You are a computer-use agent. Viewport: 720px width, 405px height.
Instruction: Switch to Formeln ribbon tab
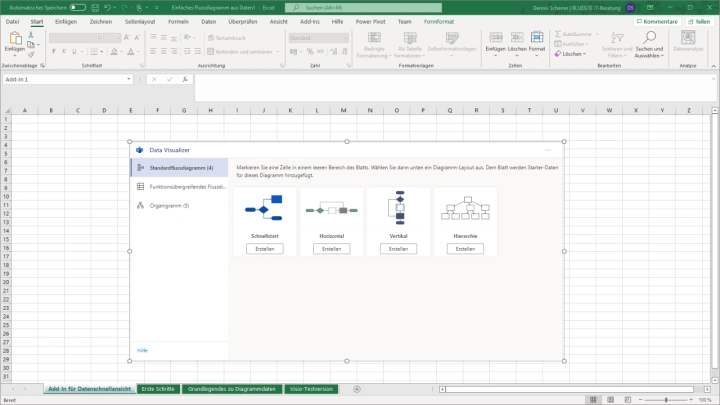pos(178,22)
